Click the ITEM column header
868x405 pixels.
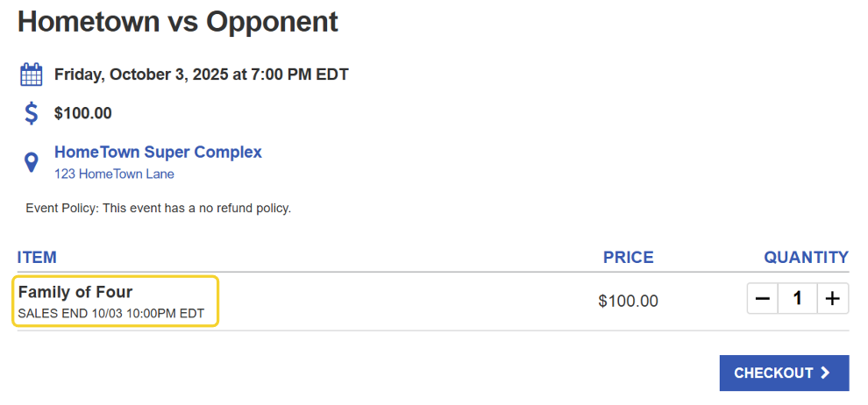pyautogui.click(x=37, y=258)
